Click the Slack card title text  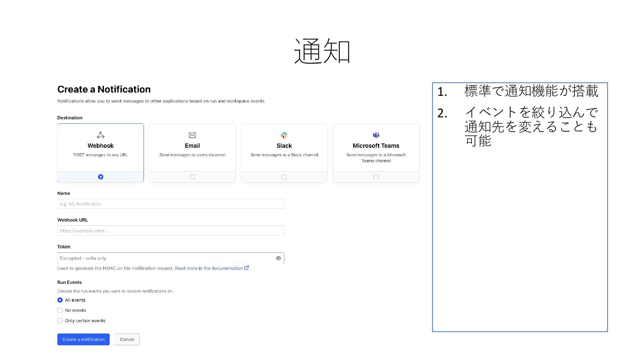point(284,146)
